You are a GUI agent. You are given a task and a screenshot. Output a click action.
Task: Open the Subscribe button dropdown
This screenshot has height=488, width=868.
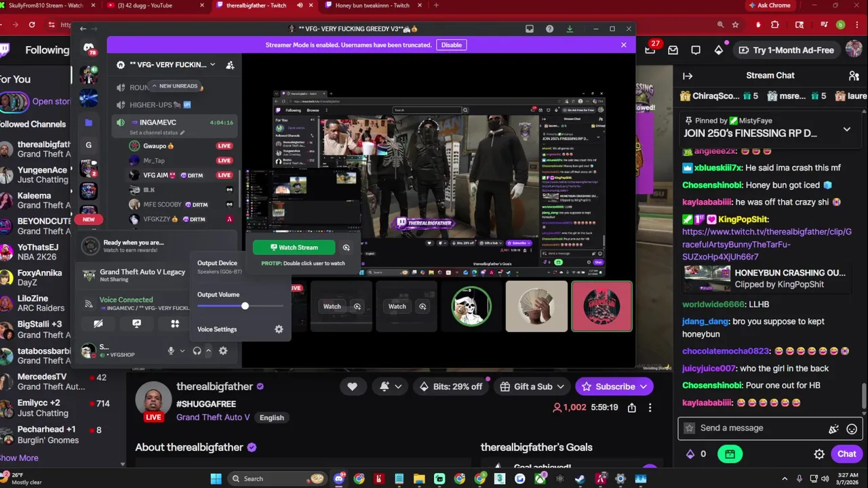[x=644, y=386]
